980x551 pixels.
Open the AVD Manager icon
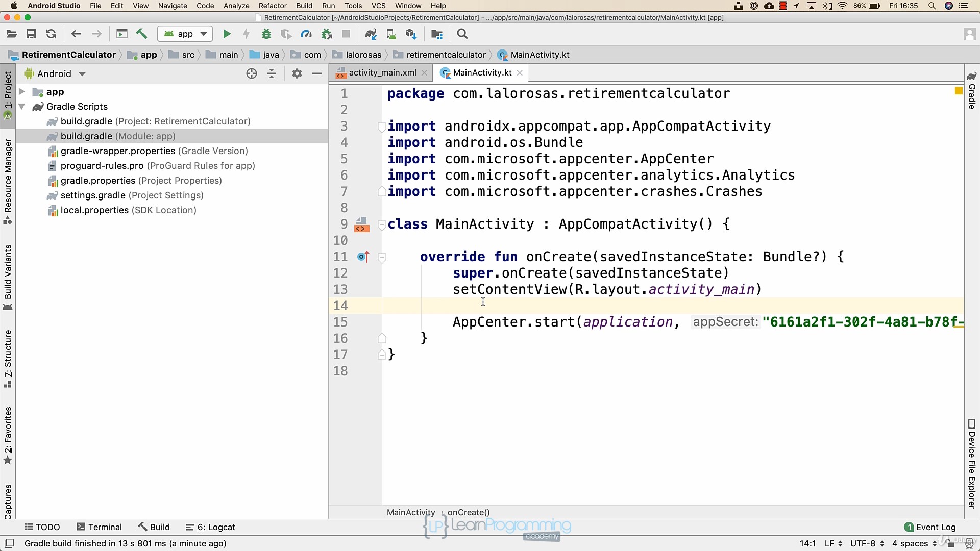[391, 34]
